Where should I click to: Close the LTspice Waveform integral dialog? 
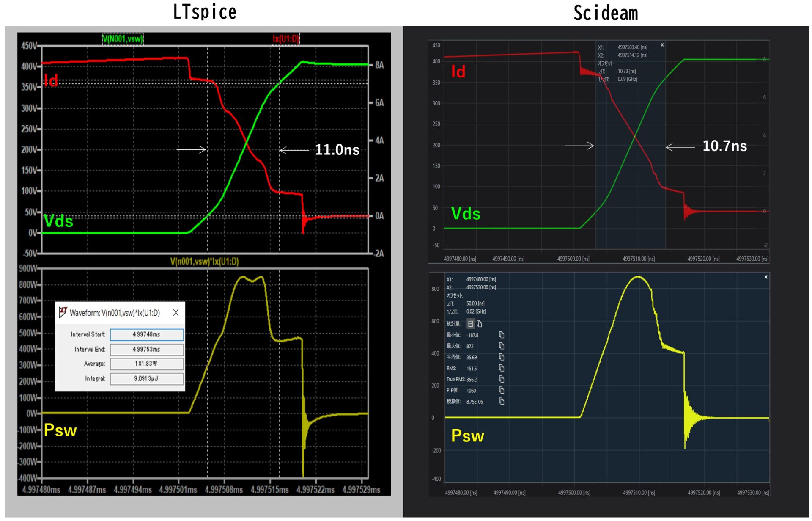pyautogui.click(x=176, y=312)
